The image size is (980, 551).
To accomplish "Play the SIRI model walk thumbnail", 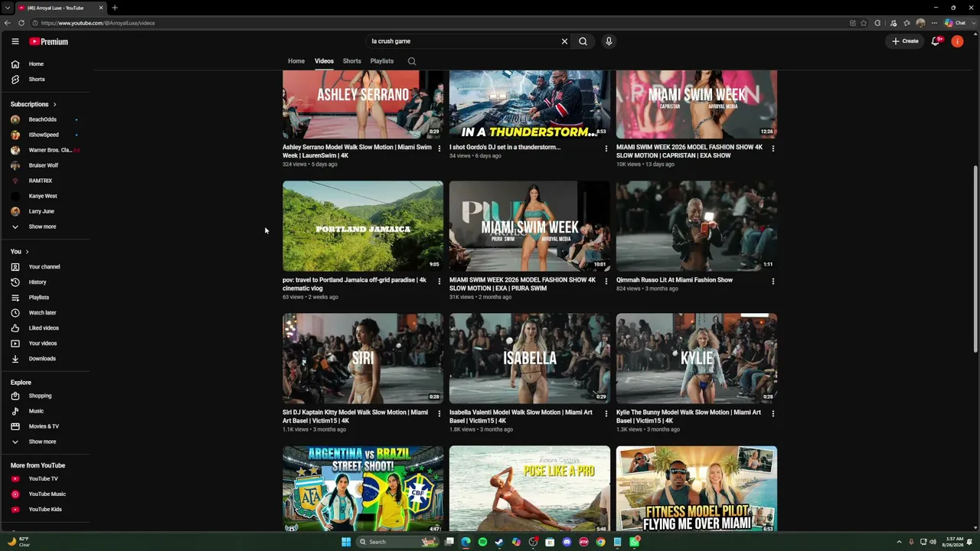I will (363, 358).
